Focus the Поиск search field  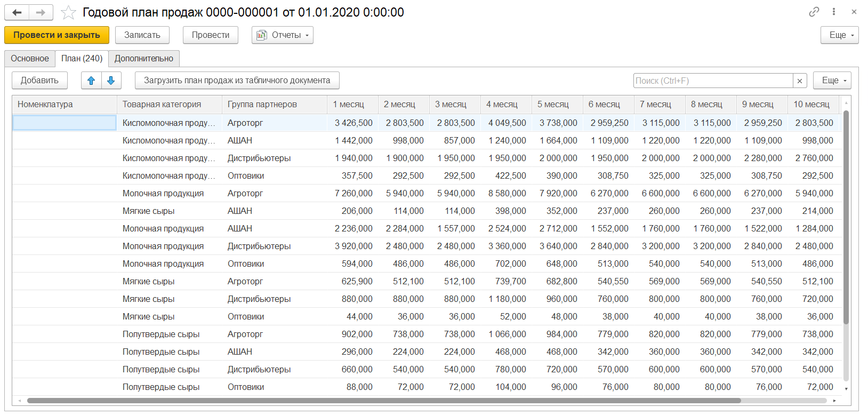713,81
